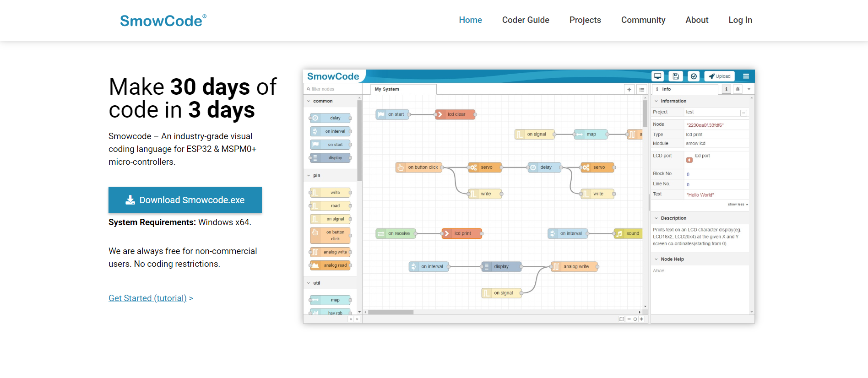The height and width of the screenshot is (378, 868).
Task: Select the on button click canvas node
Action: (419, 167)
